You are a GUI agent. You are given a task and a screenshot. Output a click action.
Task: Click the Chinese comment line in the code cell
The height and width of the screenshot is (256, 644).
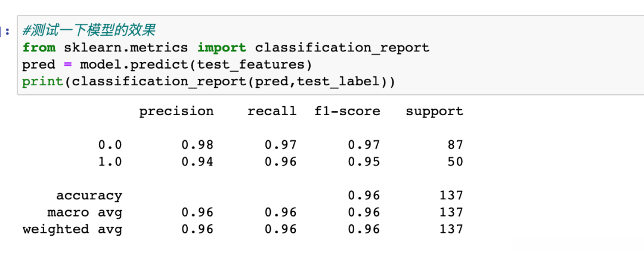(89, 30)
